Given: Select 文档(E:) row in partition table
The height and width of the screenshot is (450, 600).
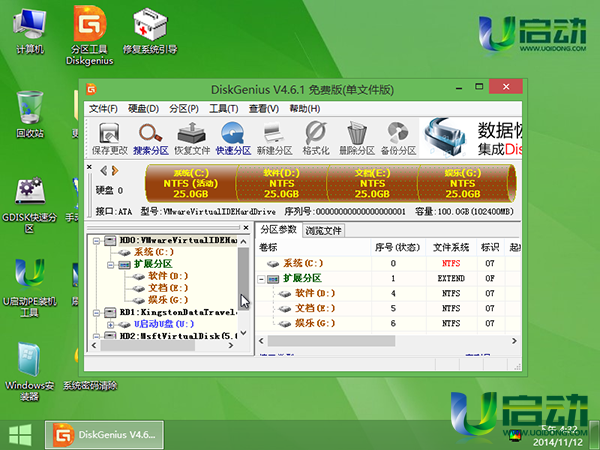Looking at the screenshot, I should tap(388, 308).
